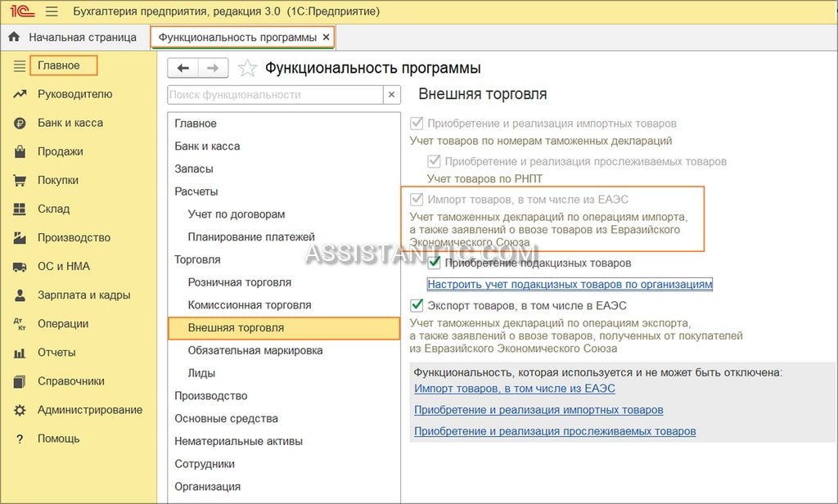Open bottom link Импорт товаров, в том числе из ЕАЭС
The height and width of the screenshot is (504, 838).
click(x=515, y=389)
